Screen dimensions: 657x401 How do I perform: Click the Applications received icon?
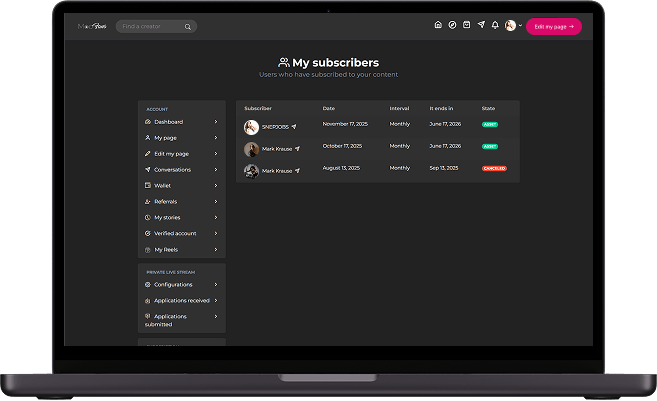147,300
